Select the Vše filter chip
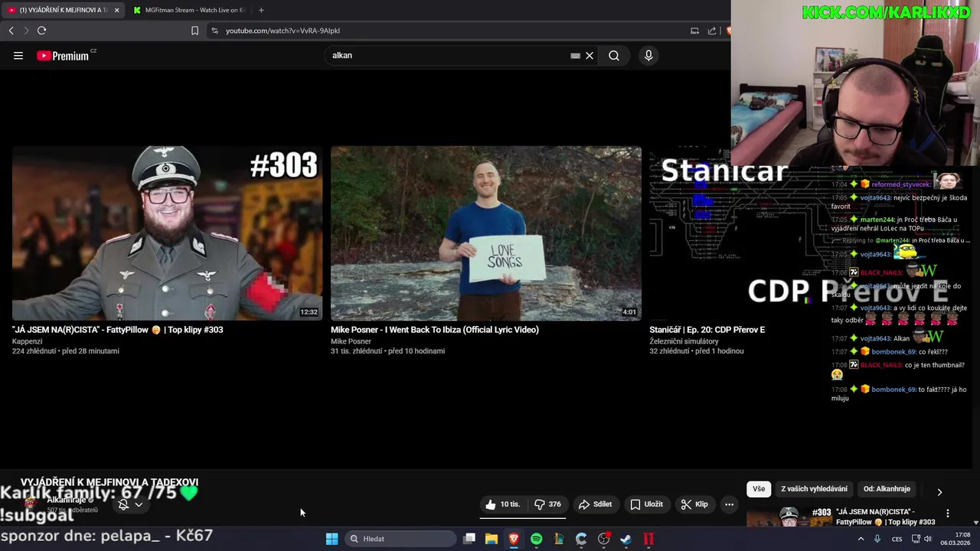This screenshot has height=551, width=980. click(758, 489)
